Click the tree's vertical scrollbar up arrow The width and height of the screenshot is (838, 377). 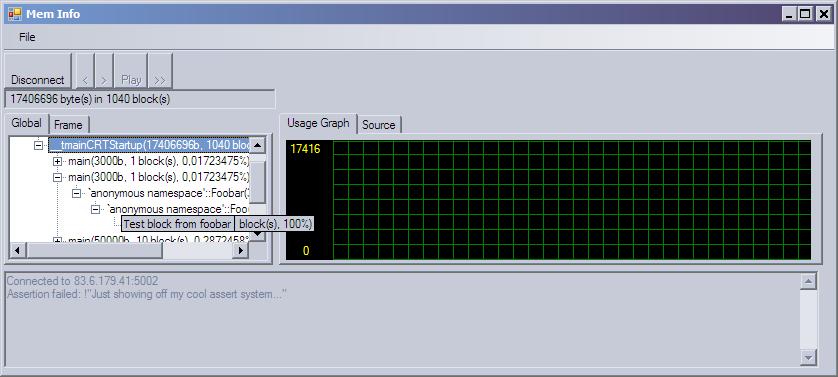point(258,144)
